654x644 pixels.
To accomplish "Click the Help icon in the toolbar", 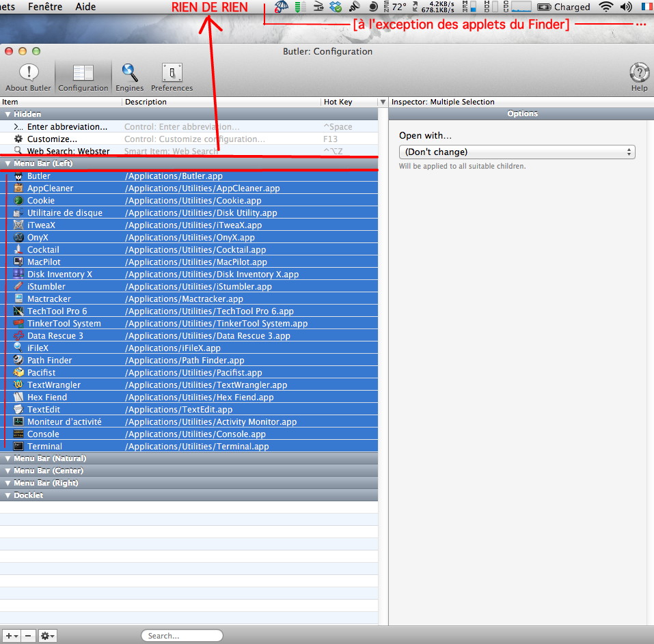I will click(x=639, y=73).
